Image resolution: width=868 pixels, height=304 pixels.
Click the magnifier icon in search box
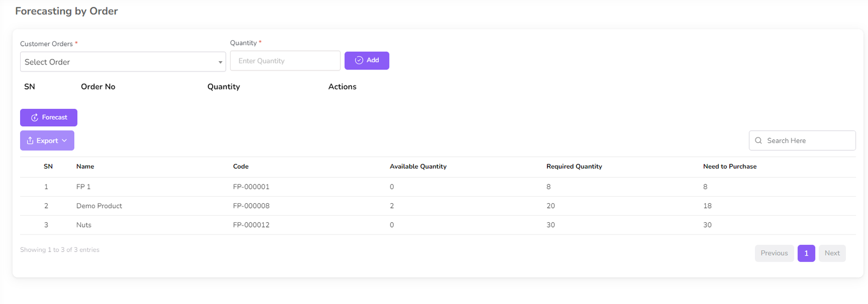pos(758,141)
